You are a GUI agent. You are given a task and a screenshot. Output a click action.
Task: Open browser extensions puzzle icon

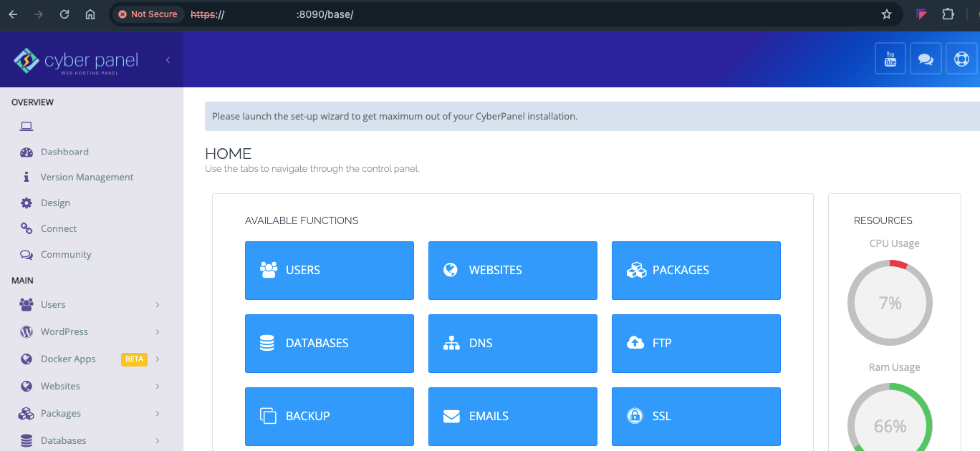[948, 14]
